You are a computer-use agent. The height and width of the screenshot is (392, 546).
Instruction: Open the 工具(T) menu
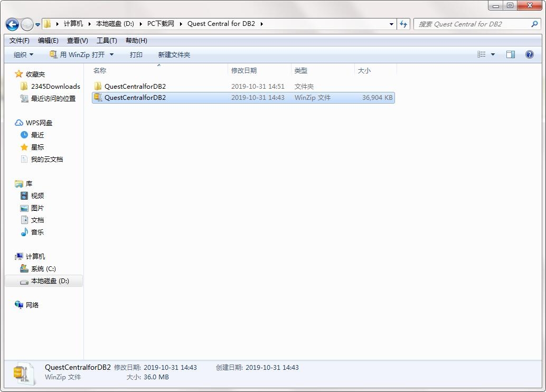click(107, 41)
